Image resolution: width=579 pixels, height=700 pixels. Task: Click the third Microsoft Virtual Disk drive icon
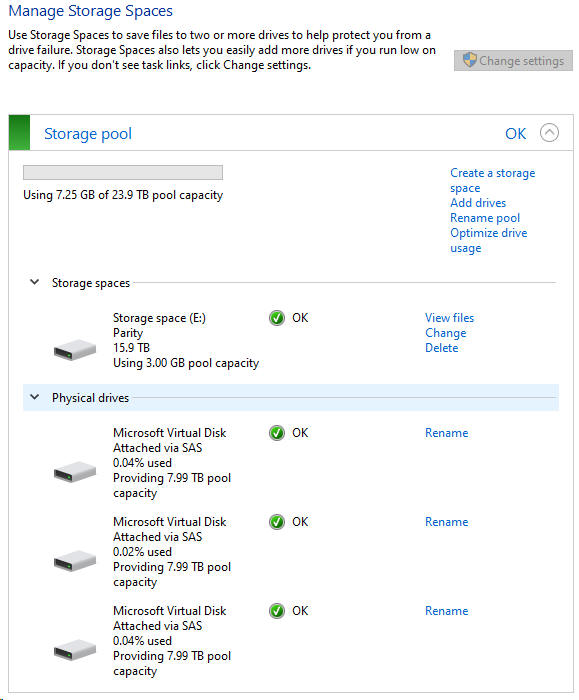point(75,650)
